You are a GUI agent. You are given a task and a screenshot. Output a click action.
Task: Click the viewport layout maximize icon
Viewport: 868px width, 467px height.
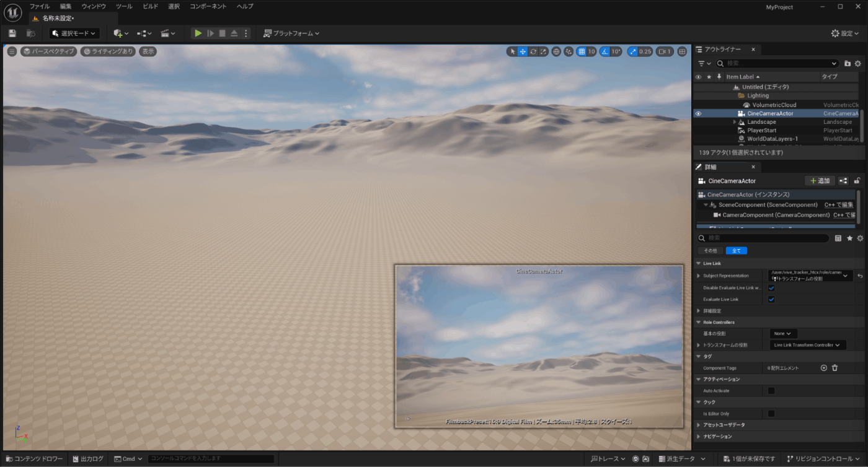tap(682, 51)
